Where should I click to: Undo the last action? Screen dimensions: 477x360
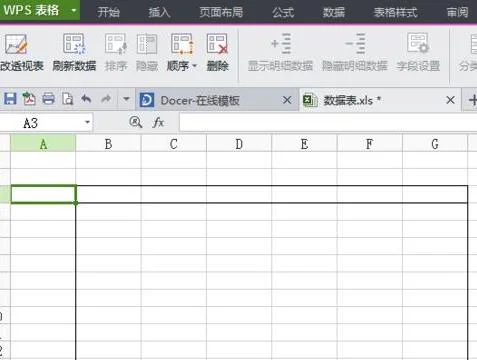(x=87, y=99)
